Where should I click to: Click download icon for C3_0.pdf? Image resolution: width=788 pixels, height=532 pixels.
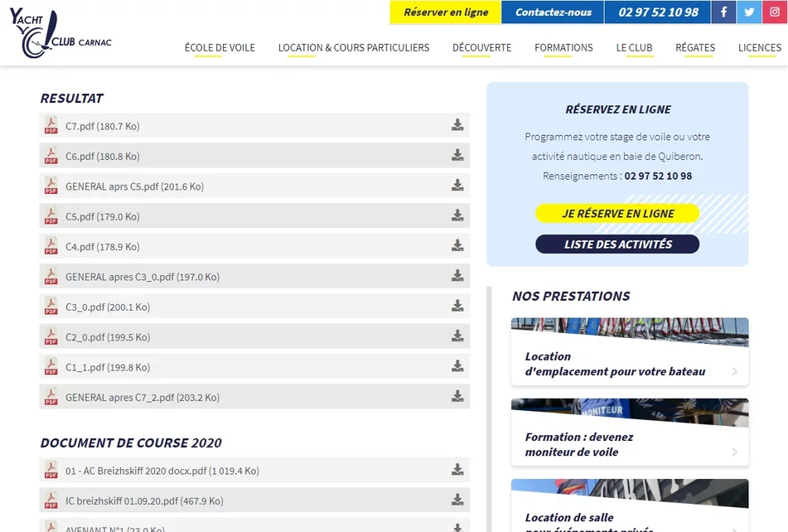point(457,307)
